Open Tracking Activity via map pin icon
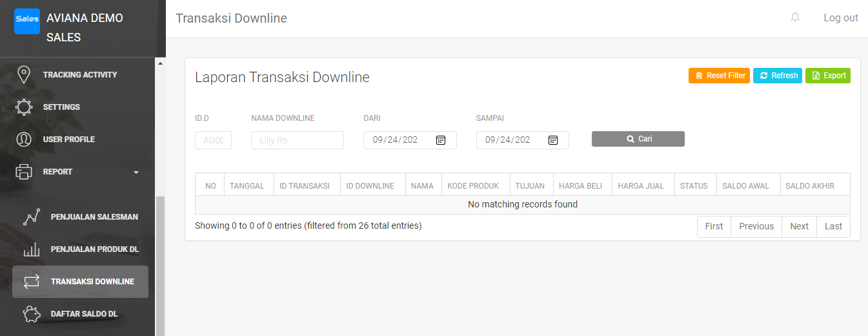The image size is (868, 336). (24, 75)
